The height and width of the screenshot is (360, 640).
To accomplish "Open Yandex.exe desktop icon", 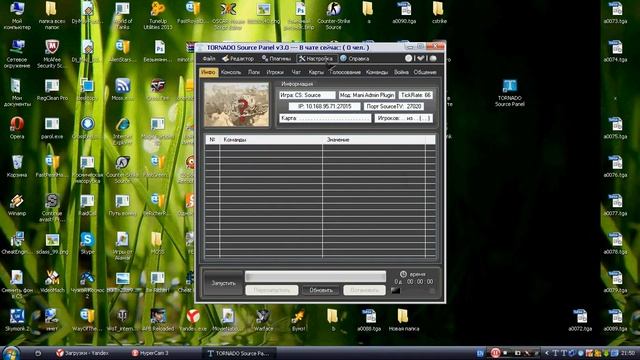I will pyautogui.click(x=193, y=320).
